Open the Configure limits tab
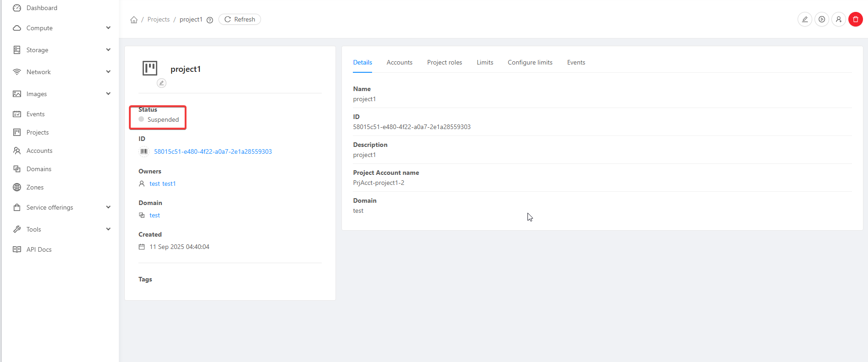This screenshot has width=868, height=362. [530, 62]
